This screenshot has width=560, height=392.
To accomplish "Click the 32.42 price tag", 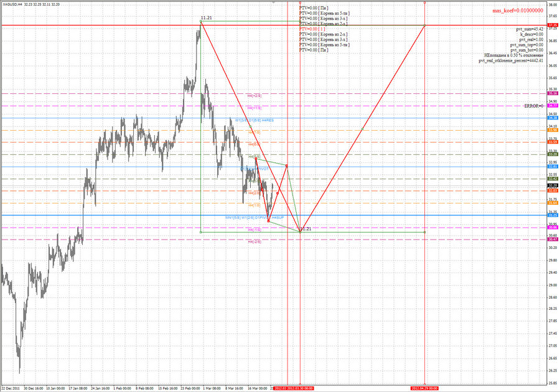I will pyautogui.click(x=553, y=179).
